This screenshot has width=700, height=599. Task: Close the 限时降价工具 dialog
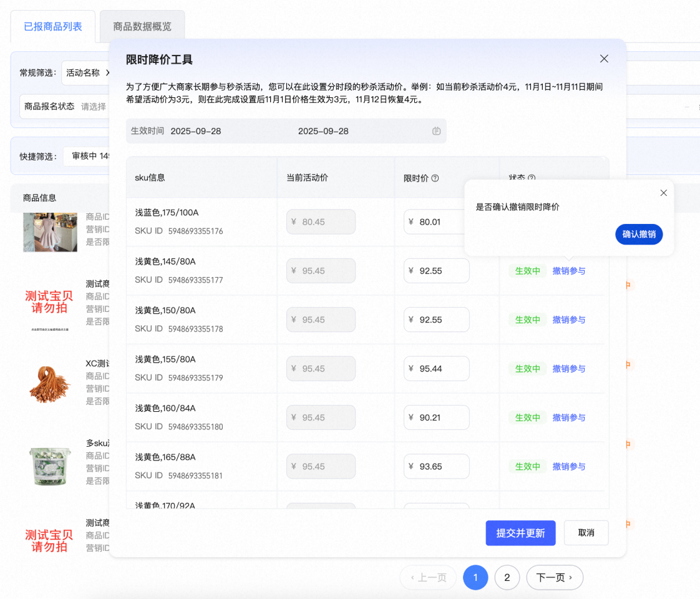[x=604, y=59]
